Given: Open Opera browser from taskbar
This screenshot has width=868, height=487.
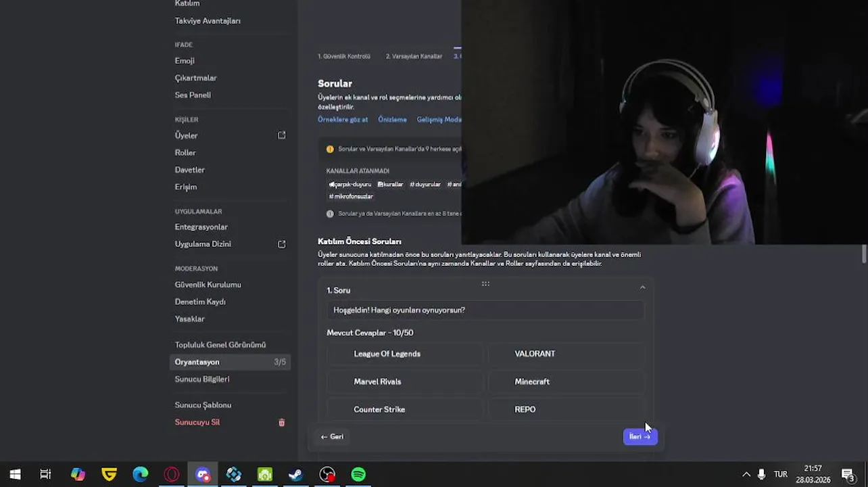Looking at the screenshot, I should (172, 475).
